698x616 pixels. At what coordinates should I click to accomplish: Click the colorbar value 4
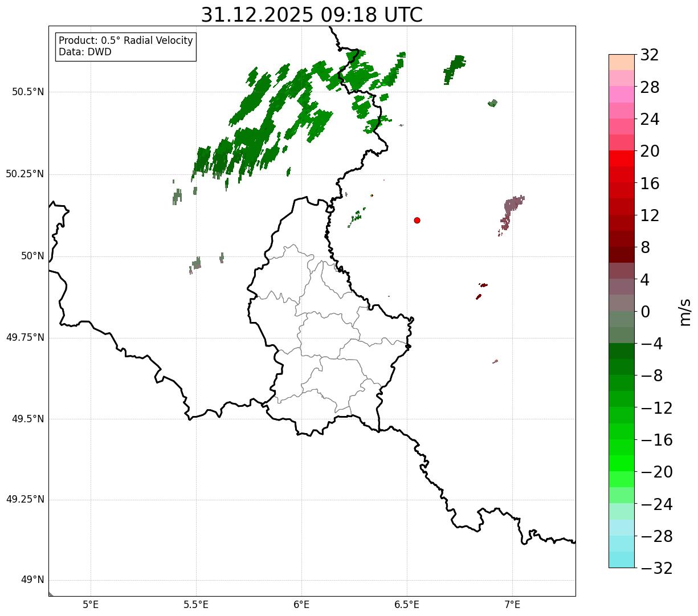(646, 280)
